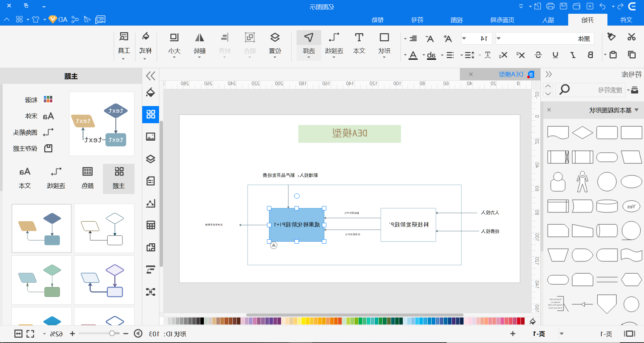Collapse the 符号库 panel with double chevron
The height and width of the screenshot is (343, 644).
coord(548,74)
